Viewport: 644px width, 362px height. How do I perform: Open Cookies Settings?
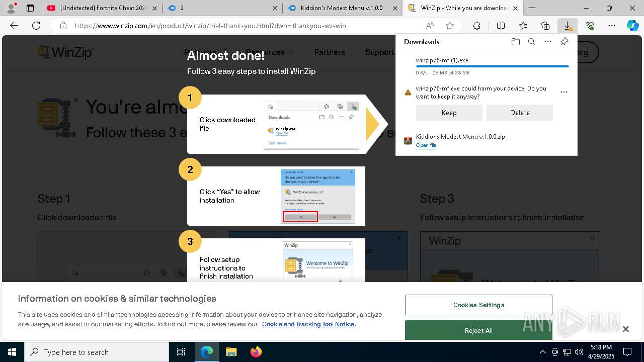[x=478, y=305]
